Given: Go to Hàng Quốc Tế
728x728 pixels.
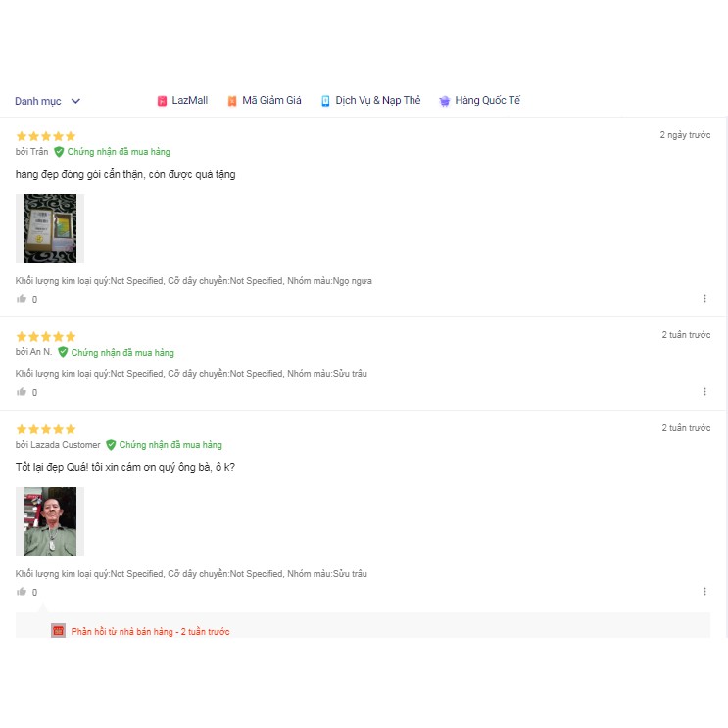Looking at the screenshot, I should tap(487, 101).
